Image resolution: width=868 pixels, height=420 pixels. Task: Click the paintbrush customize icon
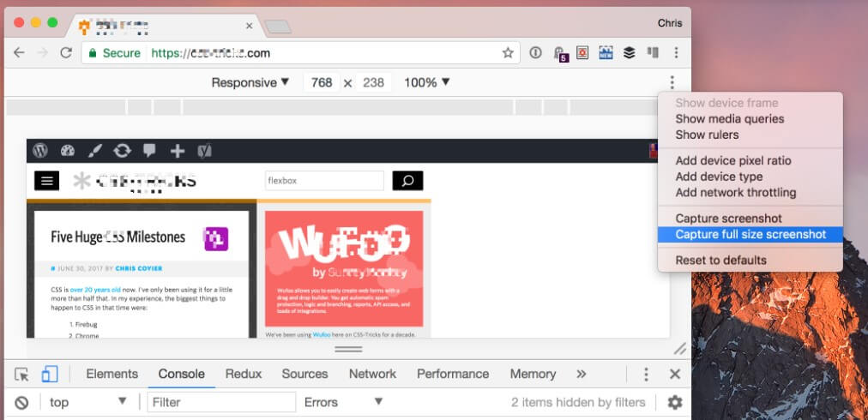[x=94, y=151]
